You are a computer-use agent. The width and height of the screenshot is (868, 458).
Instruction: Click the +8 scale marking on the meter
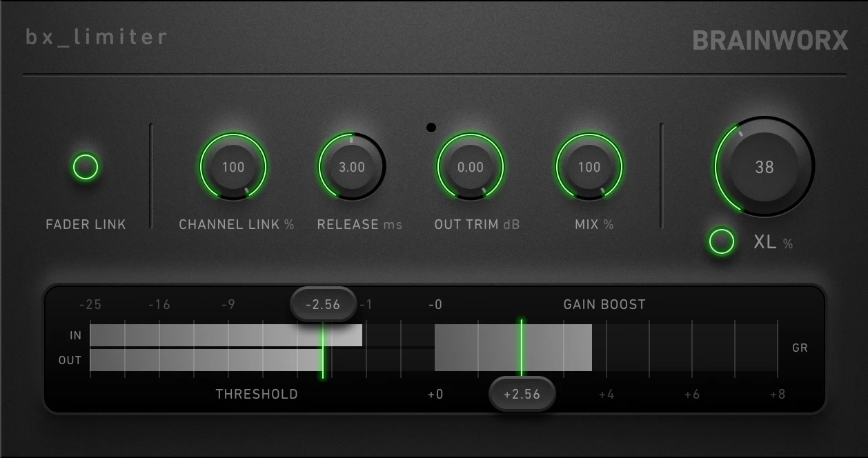pyautogui.click(x=778, y=394)
